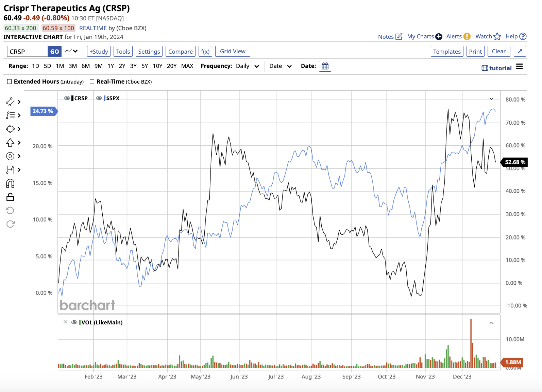This screenshot has height=392, width=542.
Task: Select the polygon shapes tool
Action: [10, 129]
